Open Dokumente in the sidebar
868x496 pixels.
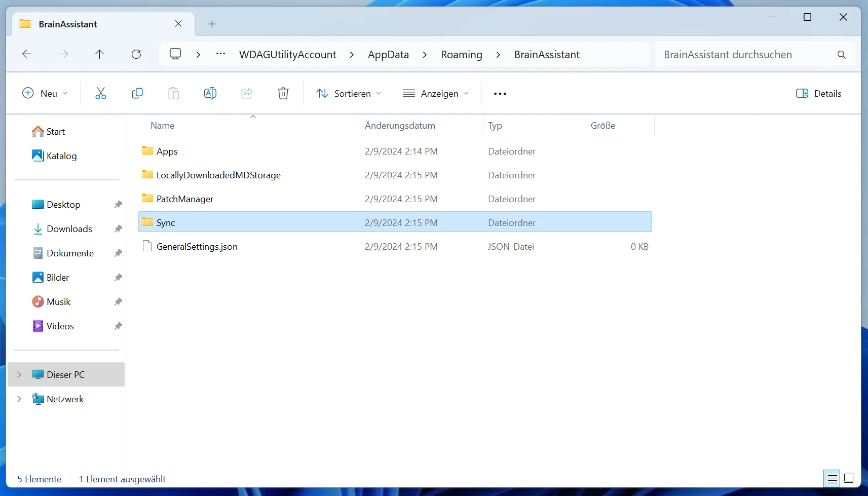[x=70, y=253]
